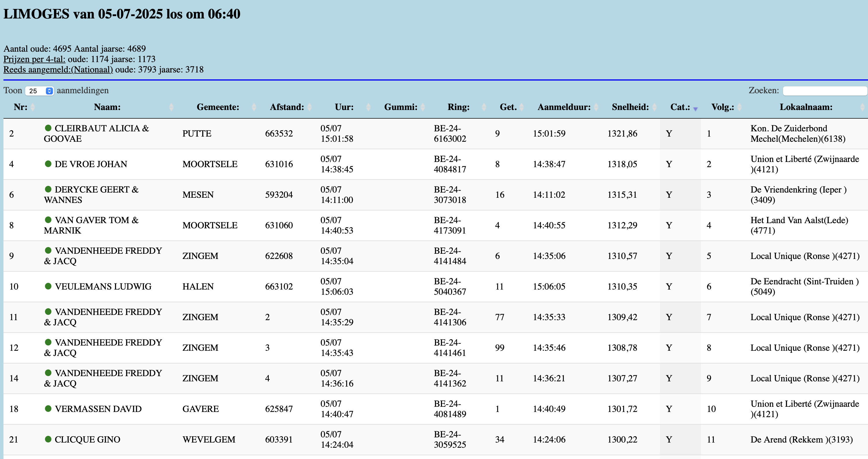Image resolution: width=868 pixels, height=459 pixels.
Task: Sort by Snelheid: column header
Action: point(630,107)
